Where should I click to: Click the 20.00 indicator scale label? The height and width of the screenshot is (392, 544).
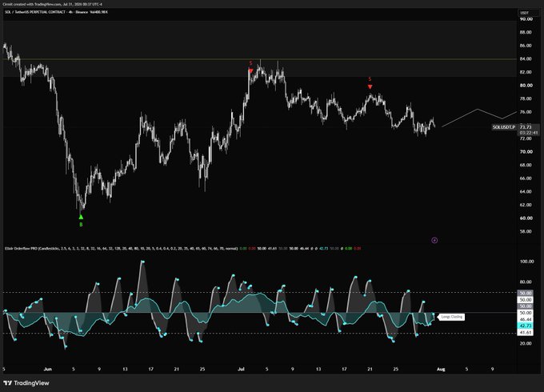(x=526, y=343)
